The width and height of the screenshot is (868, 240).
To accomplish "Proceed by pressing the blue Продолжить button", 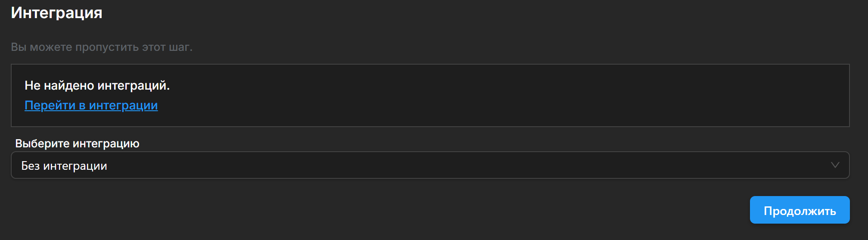I will click(x=800, y=210).
